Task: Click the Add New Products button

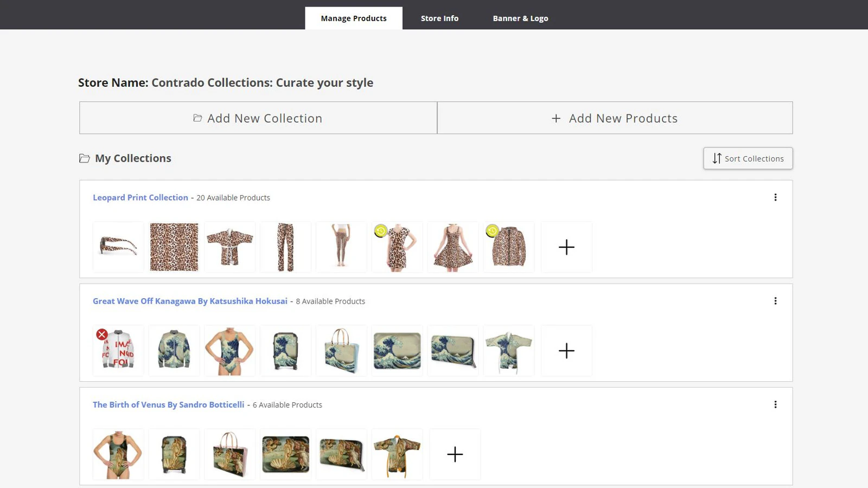Action: (615, 118)
